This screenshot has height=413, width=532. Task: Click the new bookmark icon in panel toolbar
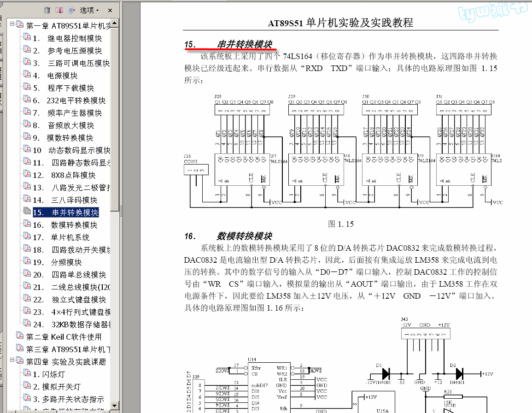tap(59, 10)
